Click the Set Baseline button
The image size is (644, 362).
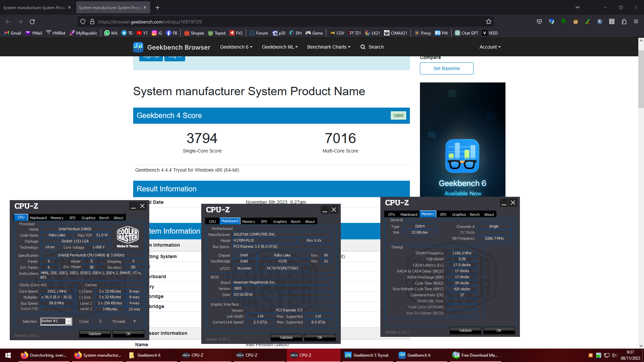(x=446, y=68)
